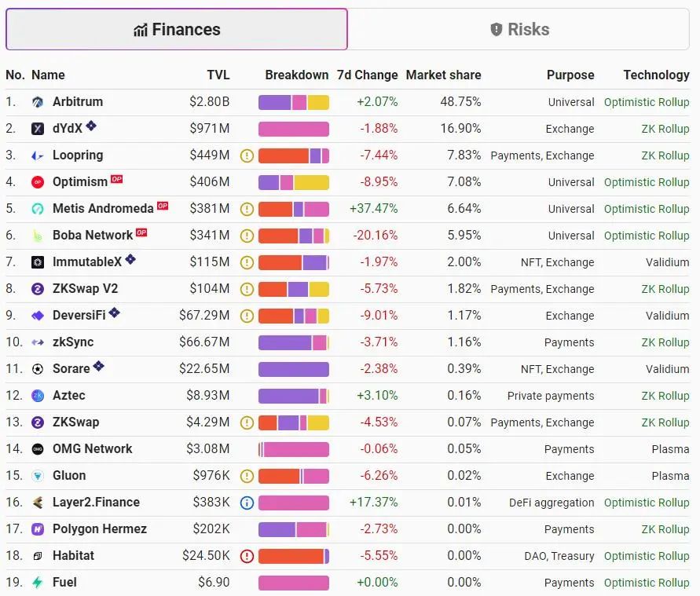Open the dYdX project link
The width and height of the screenshot is (700, 596).
tap(68, 129)
